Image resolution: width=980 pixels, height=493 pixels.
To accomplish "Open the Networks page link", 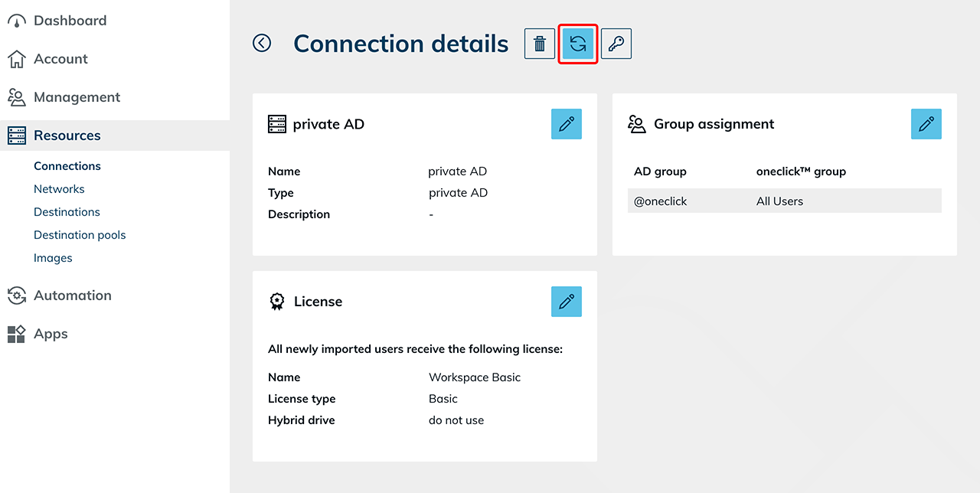I will (59, 189).
